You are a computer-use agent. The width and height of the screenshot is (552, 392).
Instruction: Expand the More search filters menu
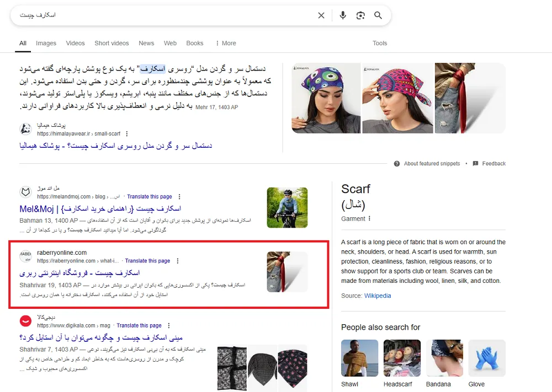226,43
